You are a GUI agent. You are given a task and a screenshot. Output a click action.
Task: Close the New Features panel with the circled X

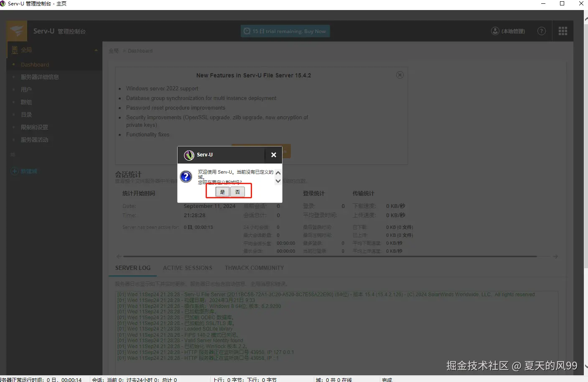coord(400,75)
